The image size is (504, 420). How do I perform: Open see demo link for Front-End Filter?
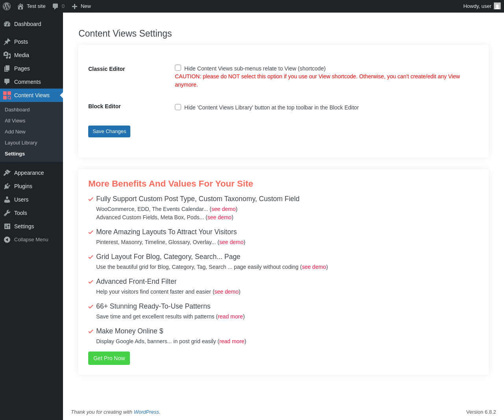tap(227, 292)
